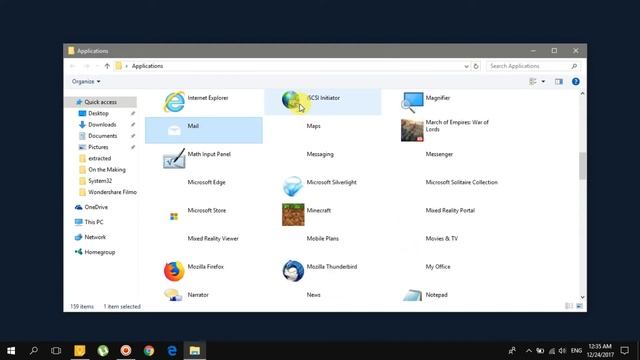The image size is (640, 360).
Task: Open the Action Center notifications icon
Action: pyautogui.click(x=624, y=350)
